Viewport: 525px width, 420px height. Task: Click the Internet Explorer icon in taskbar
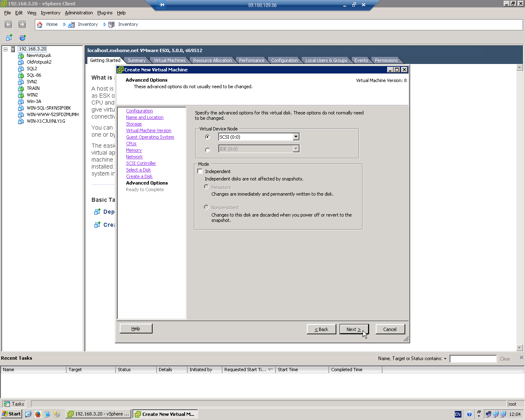coord(28,414)
